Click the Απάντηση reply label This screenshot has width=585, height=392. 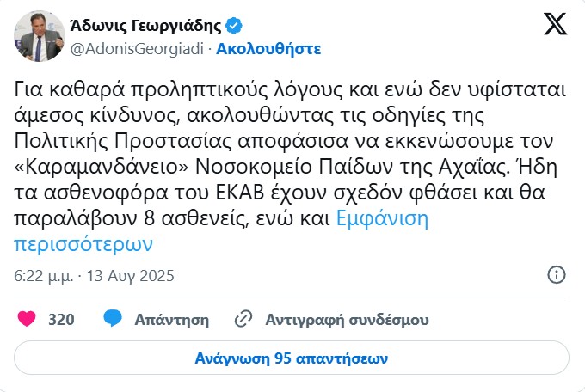point(172,319)
